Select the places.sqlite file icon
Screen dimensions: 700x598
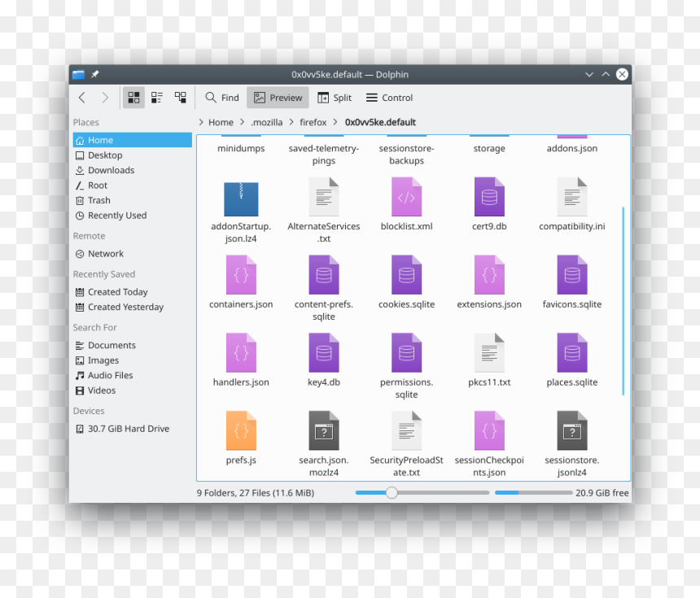(572, 352)
